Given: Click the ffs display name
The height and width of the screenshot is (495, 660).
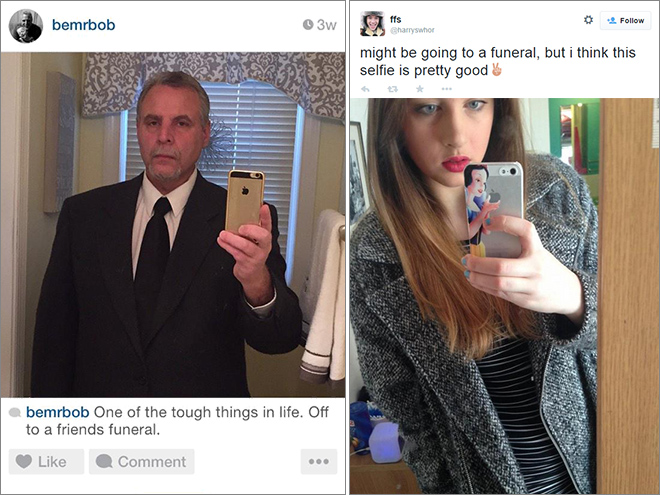Looking at the screenshot, I should tap(396, 19).
